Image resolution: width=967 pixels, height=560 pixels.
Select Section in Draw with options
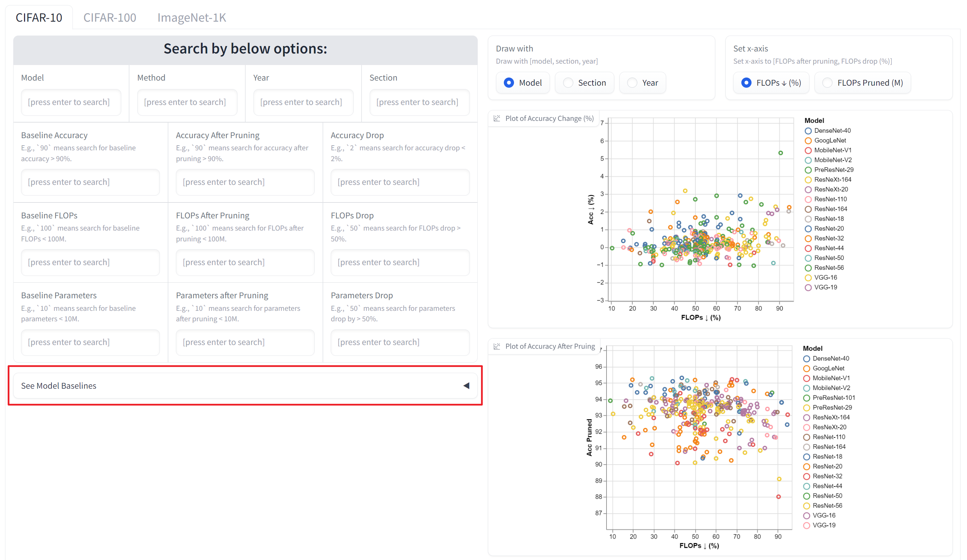[584, 83]
